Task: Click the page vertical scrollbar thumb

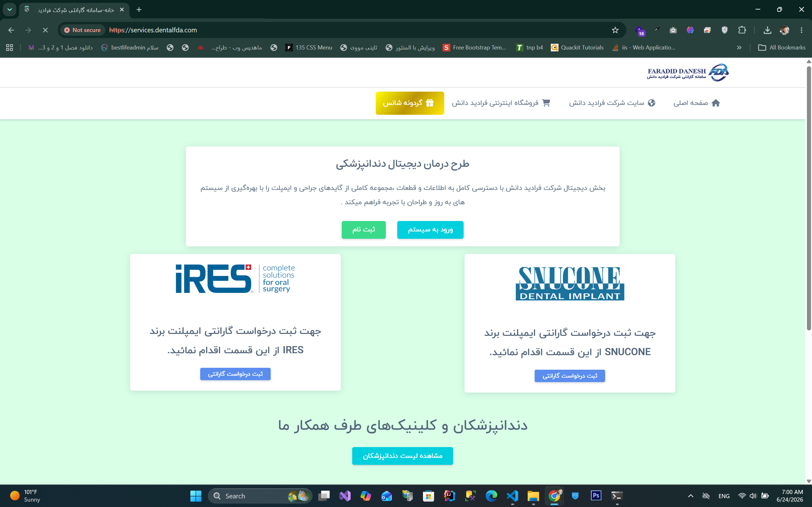Action: coord(809,198)
